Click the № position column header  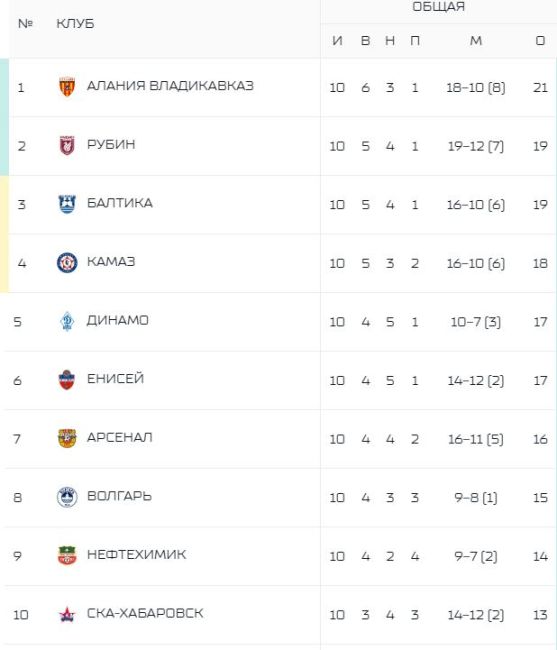point(25,24)
